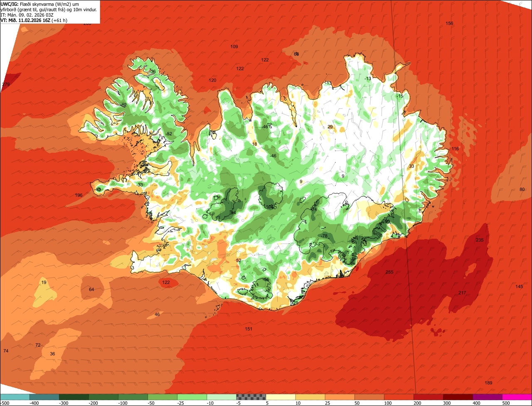Click the flux value -94 on the western glacier
This screenshot has height=406, width=532.
[x=232, y=213]
